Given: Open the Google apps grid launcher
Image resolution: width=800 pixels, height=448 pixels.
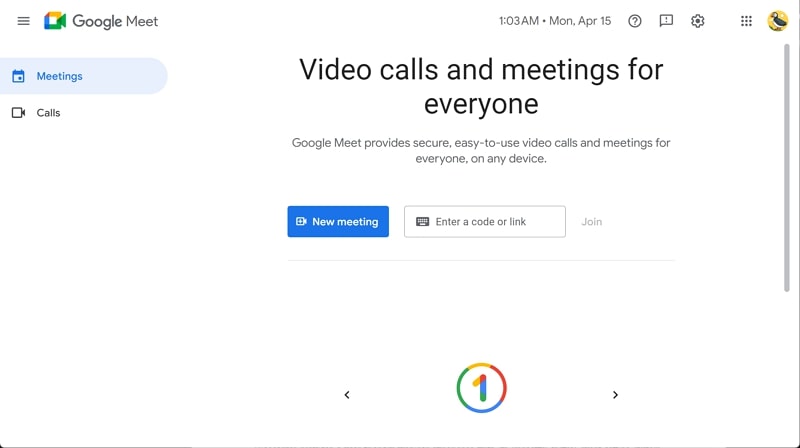Looking at the screenshot, I should [x=746, y=21].
